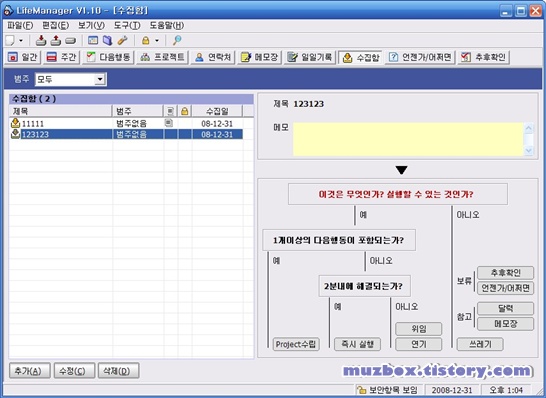The image size is (546, 398).
Task: Click the 위임 delegate button
Action: pos(419,329)
